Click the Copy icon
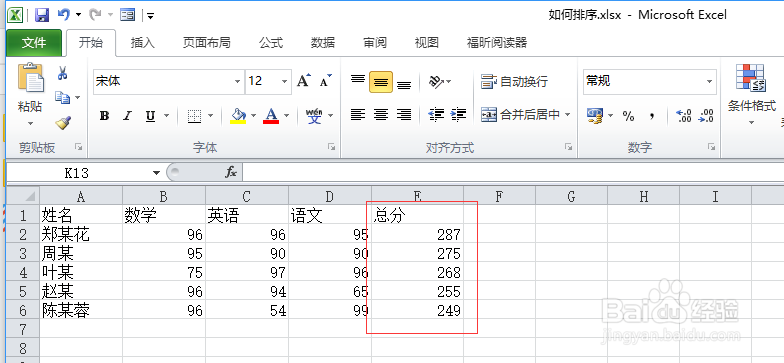This screenshot has height=363, width=784. [x=62, y=97]
